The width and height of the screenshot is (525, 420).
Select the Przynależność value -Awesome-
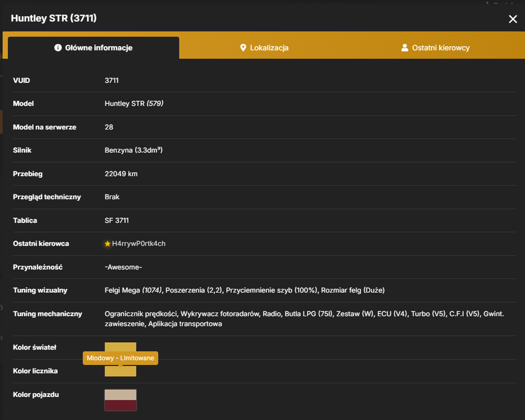tap(123, 267)
